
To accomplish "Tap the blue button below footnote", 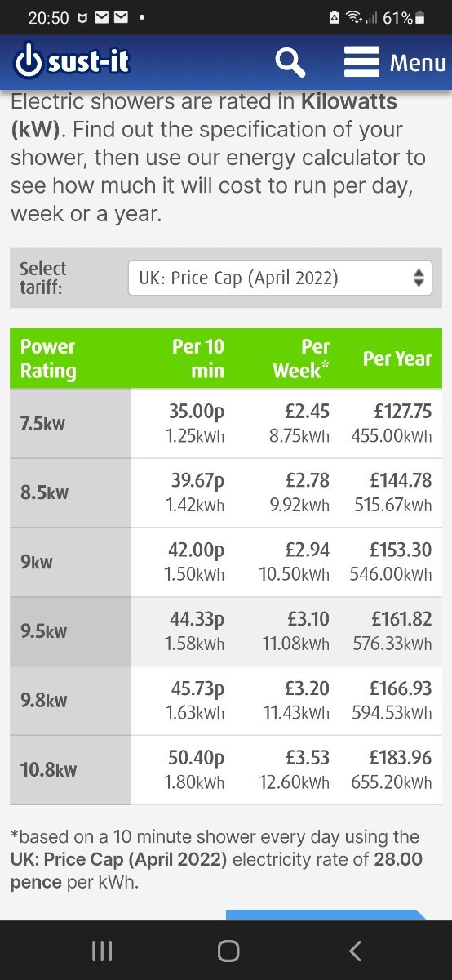I will coord(326,915).
